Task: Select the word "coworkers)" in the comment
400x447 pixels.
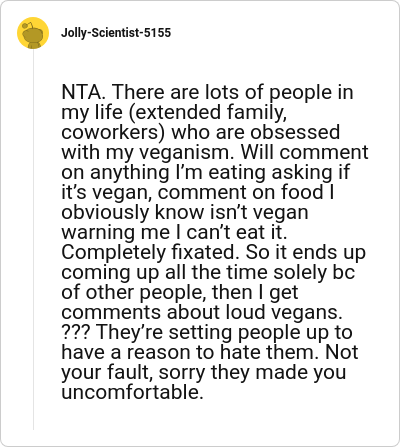Action: click(113, 132)
